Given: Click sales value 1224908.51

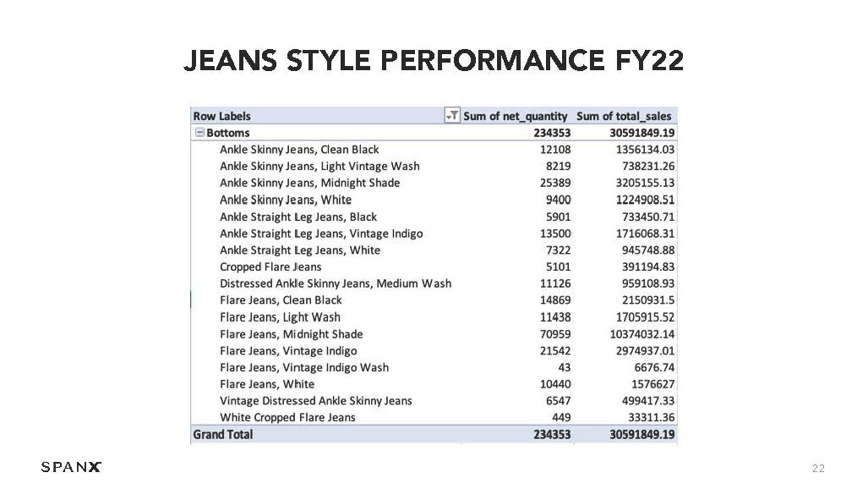Looking at the screenshot, I should 646,200.
